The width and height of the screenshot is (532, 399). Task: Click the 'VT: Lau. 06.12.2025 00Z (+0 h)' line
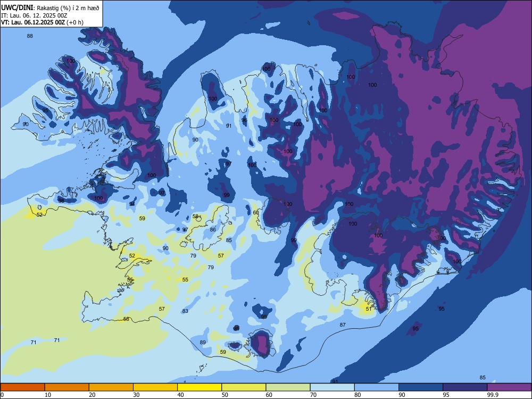click(42, 23)
